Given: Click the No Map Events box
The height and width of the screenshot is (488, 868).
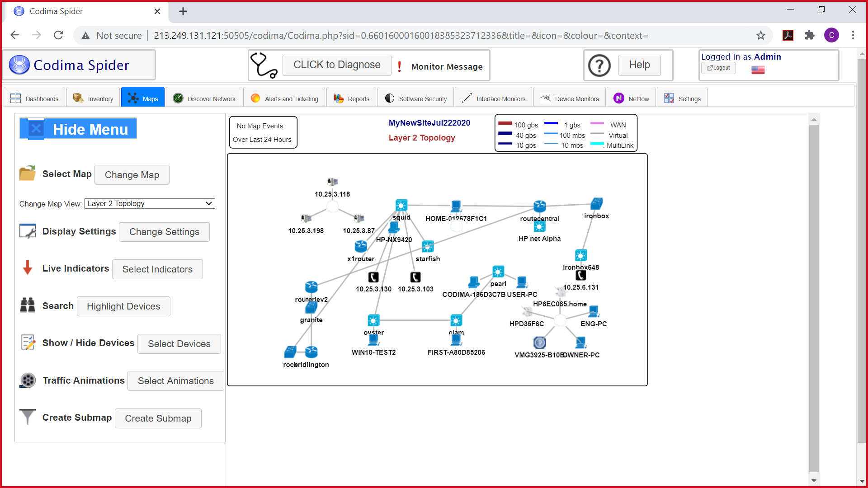Looking at the screenshot, I should (263, 132).
